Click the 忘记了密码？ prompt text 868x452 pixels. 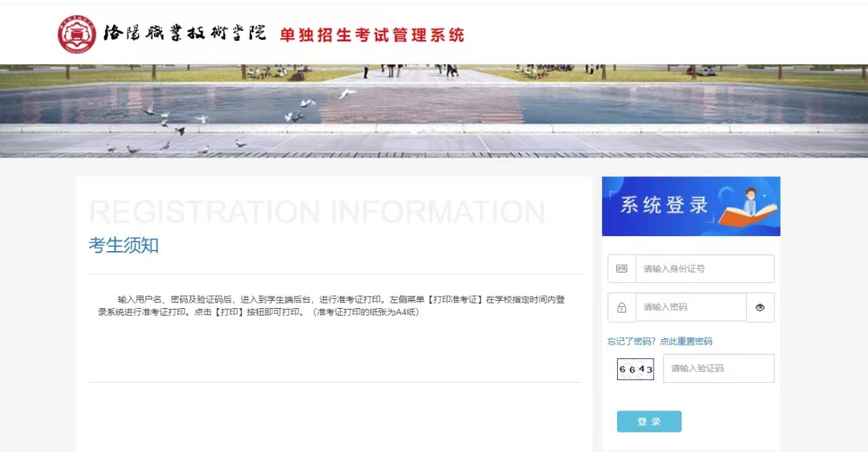[632, 341]
